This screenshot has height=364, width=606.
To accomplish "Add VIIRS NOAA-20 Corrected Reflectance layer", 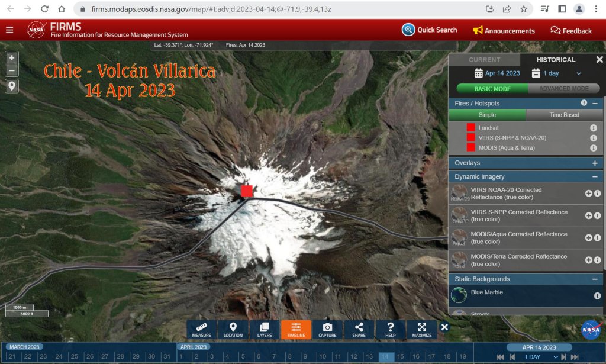I will [x=588, y=194].
